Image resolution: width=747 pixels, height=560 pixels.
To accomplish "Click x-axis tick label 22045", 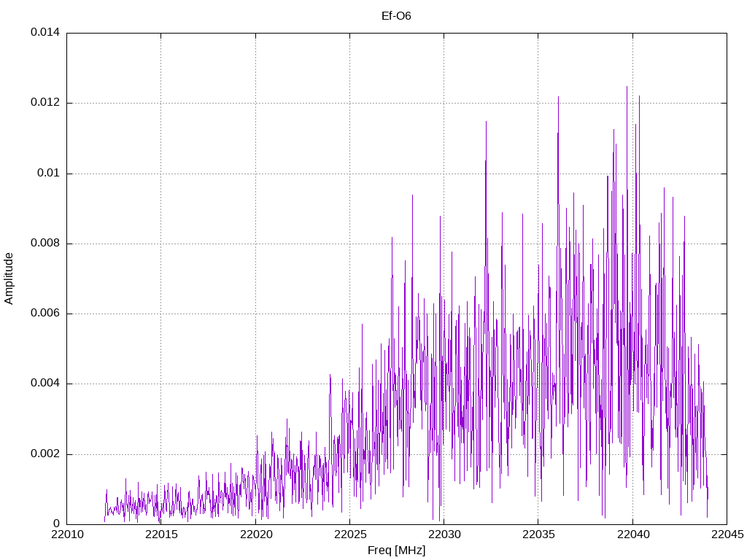I will [x=727, y=534].
